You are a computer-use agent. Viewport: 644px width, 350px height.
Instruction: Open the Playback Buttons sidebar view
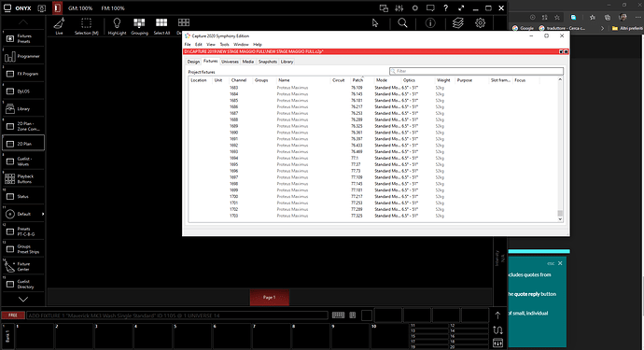click(23, 178)
